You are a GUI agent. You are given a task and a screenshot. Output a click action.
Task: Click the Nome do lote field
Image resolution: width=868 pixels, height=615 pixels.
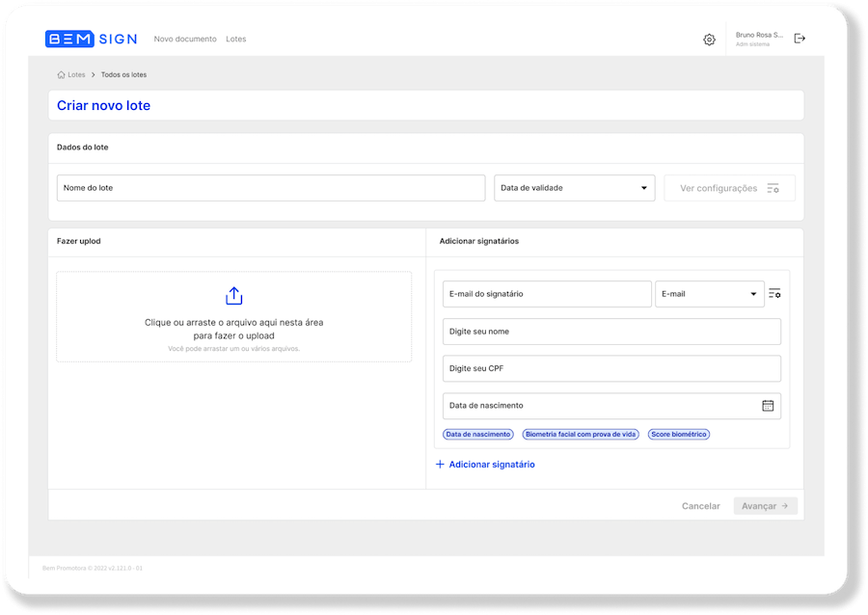[270, 188]
